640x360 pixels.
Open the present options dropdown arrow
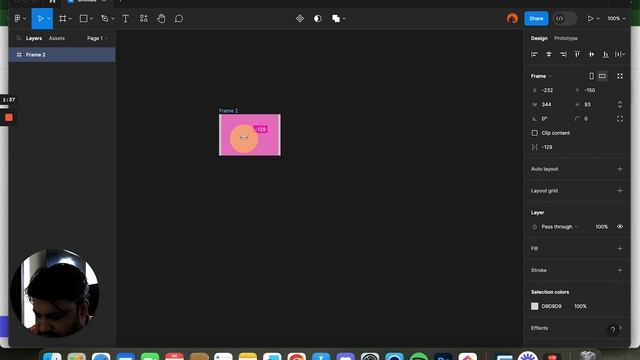pos(598,19)
